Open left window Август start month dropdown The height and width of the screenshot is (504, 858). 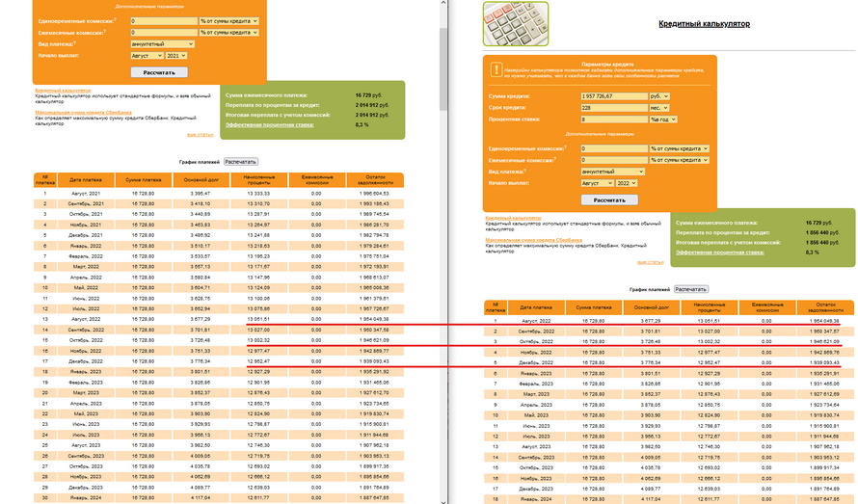[147, 56]
